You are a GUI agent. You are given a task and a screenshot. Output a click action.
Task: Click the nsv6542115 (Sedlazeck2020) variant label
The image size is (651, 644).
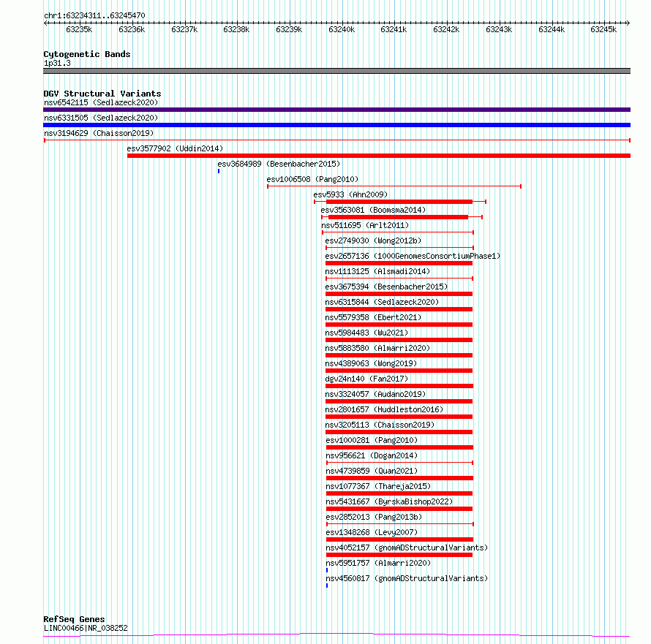click(x=101, y=102)
